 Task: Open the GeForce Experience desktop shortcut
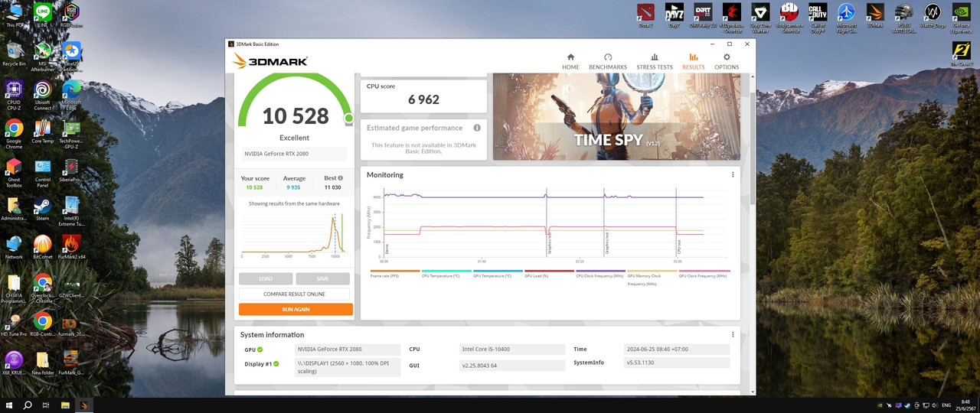(x=961, y=18)
